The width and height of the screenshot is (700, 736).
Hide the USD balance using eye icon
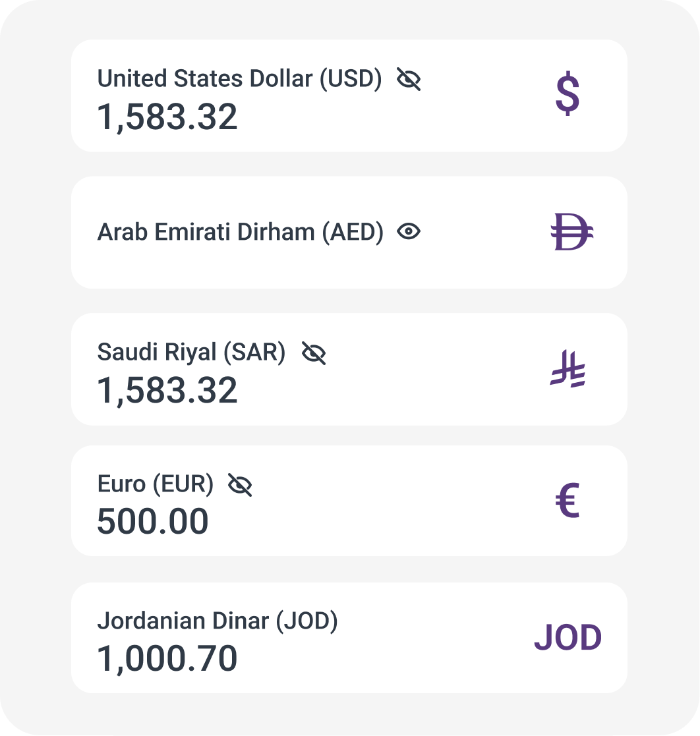pyautogui.click(x=409, y=80)
